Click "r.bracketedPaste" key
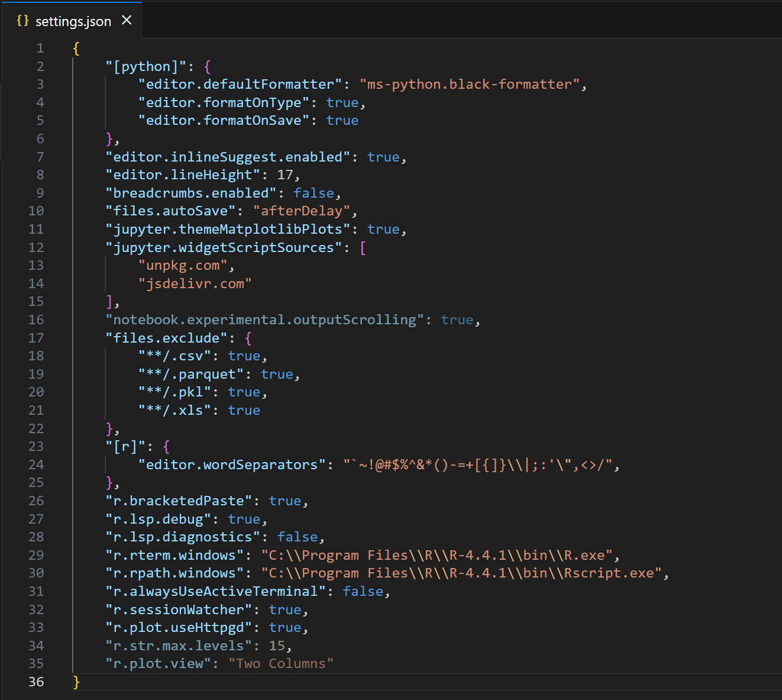The image size is (782, 700). 179,501
